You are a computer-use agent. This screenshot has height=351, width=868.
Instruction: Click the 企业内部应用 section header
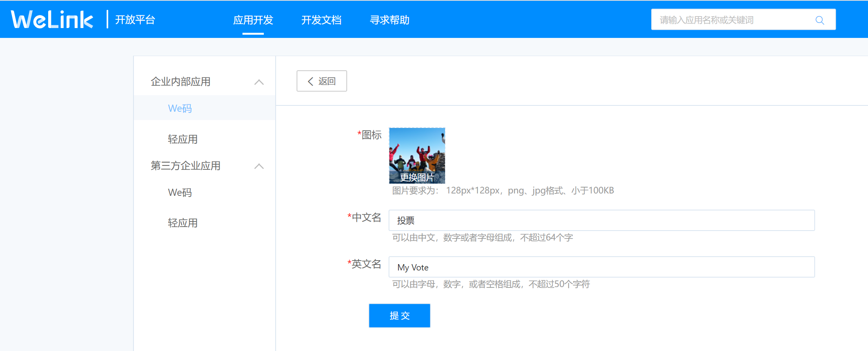coord(180,82)
